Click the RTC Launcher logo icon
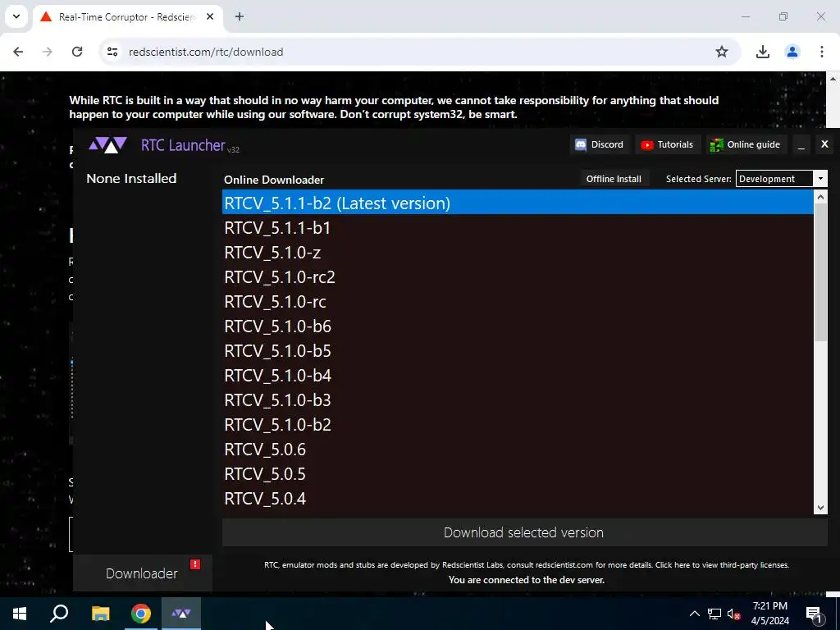The height and width of the screenshot is (630, 840). click(107, 144)
